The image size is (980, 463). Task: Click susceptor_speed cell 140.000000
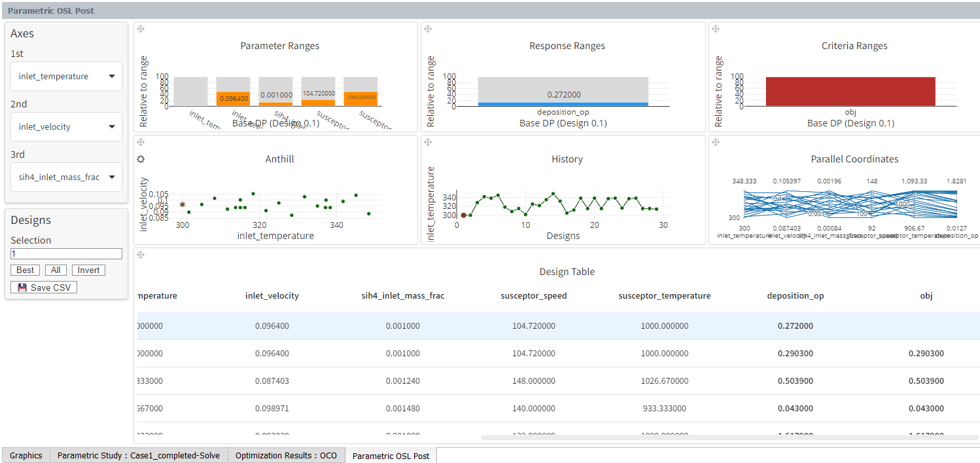tap(534, 409)
